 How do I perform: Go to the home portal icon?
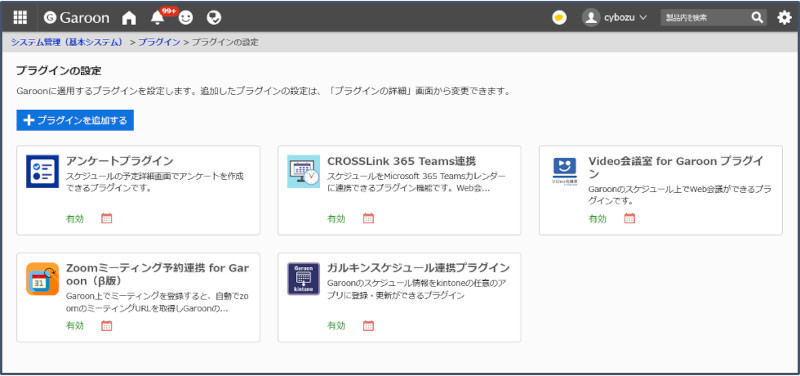129,18
